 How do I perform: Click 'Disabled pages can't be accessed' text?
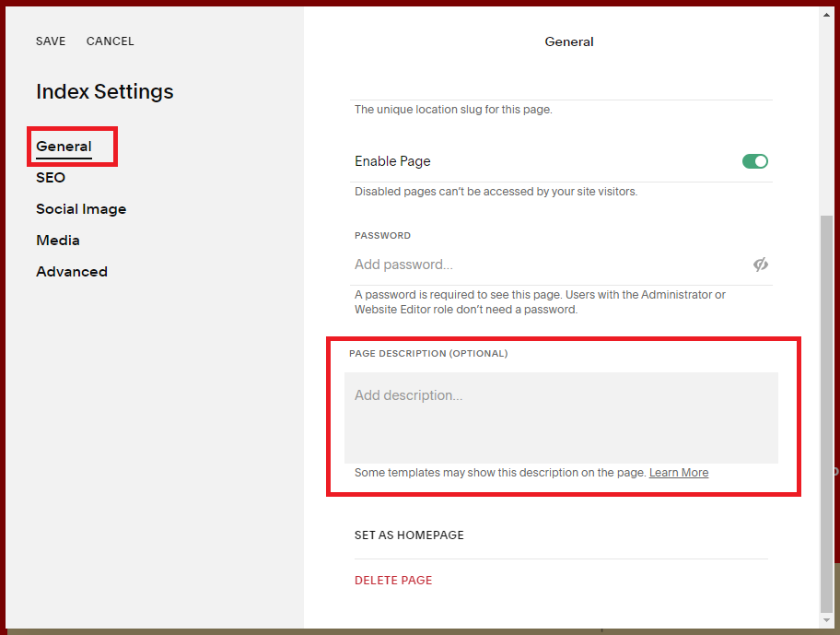coord(496,192)
